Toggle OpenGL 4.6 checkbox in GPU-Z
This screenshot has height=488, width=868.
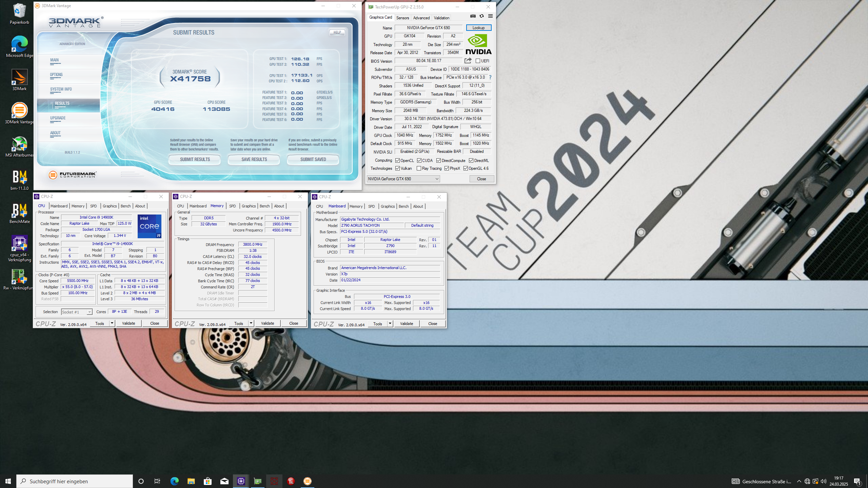(466, 168)
